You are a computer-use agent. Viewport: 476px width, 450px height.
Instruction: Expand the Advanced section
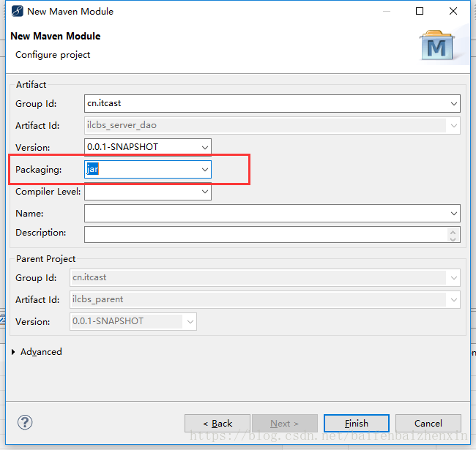[x=13, y=352]
